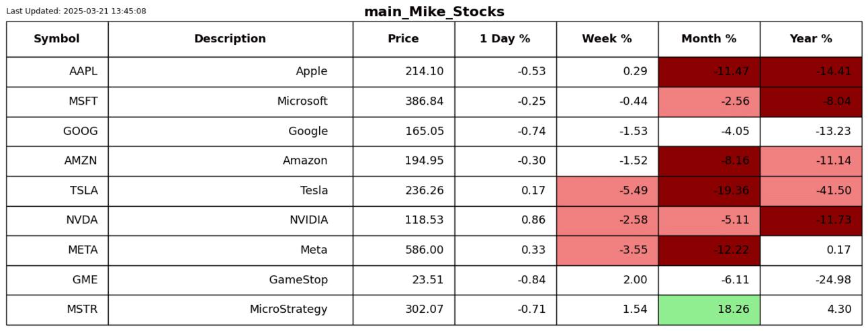The height and width of the screenshot is (331, 868).
Task: Select the dark red -14.41 year cell
Action: tap(810, 72)
